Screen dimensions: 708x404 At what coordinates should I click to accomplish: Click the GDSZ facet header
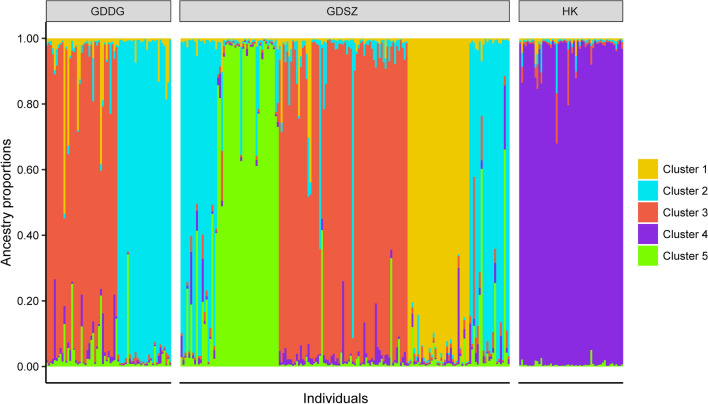(345, 11)
